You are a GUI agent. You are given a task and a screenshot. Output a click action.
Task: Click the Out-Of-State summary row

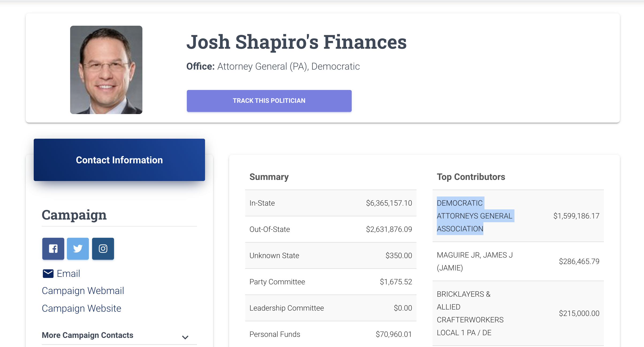click(x=331, y=229)
